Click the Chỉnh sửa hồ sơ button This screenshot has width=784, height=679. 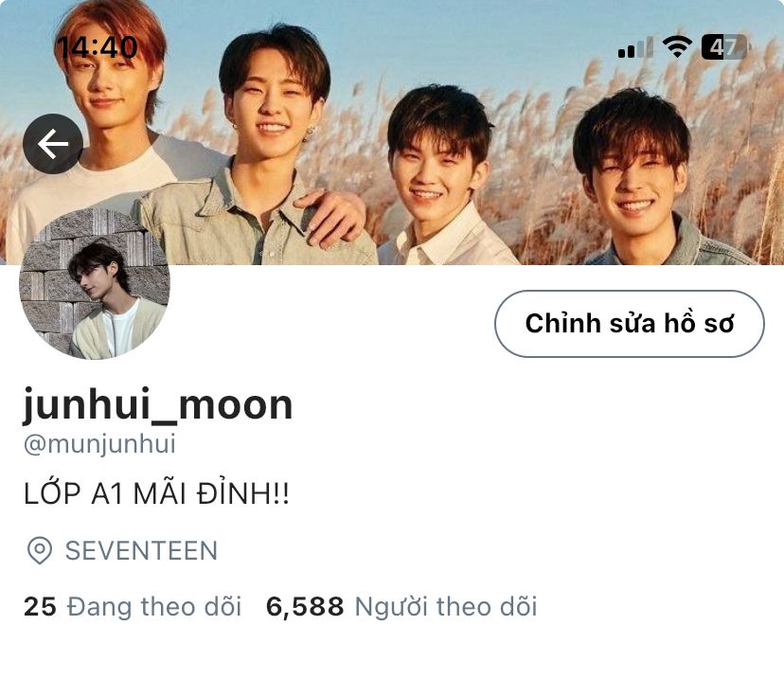click(630, 324)
